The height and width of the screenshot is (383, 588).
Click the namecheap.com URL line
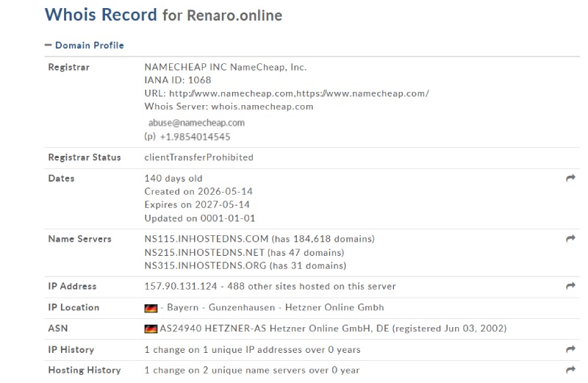coord(287,93)
